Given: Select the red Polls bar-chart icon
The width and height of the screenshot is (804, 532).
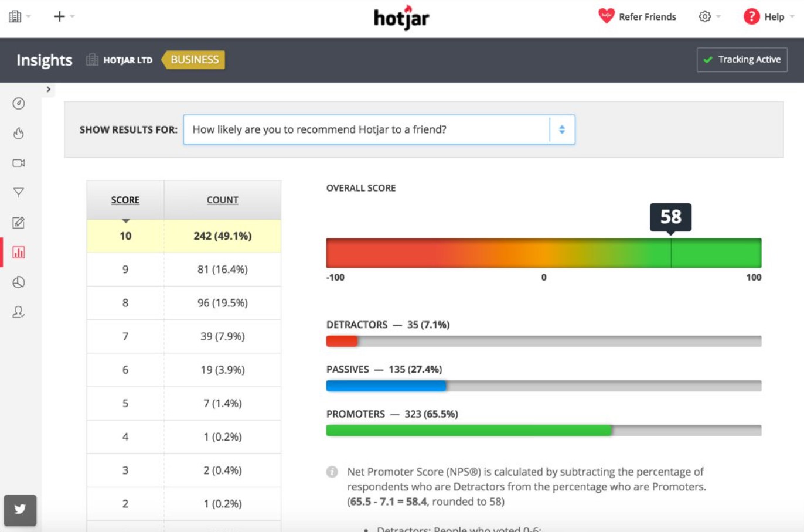Looking at the screenshot, I should (19, 252).
